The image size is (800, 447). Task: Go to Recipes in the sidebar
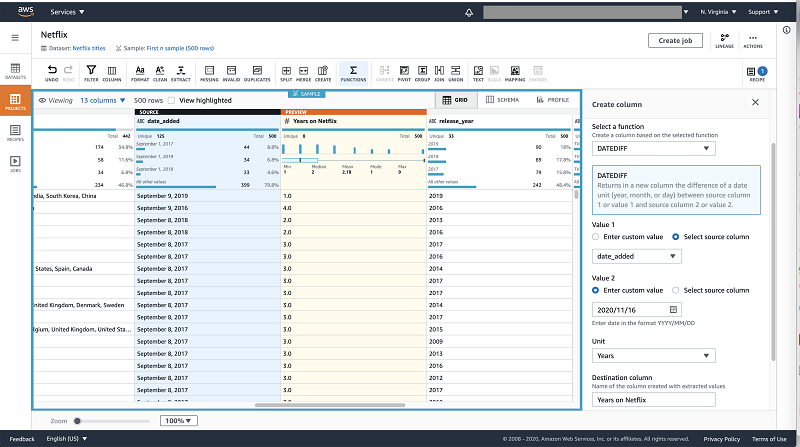coord(15,133)
